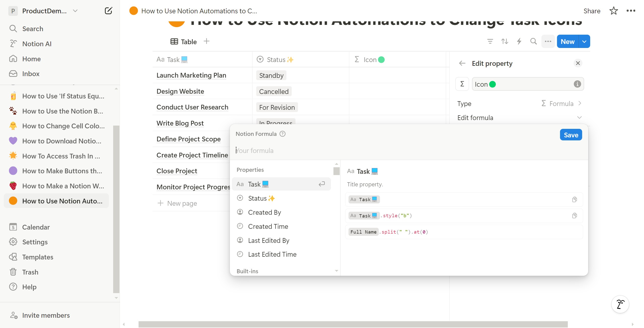Click the compose new page icon
Viewport: 644px width, 328px height.
pyautogui.click(x=108, y=11)
